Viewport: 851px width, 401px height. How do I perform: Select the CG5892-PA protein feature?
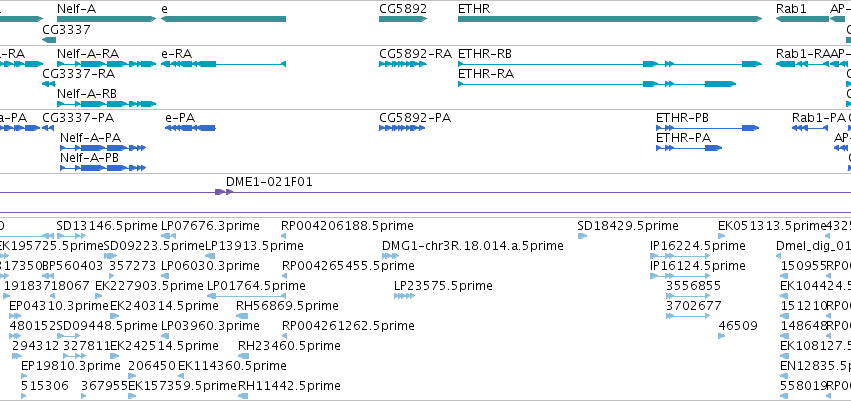point(402,128)
